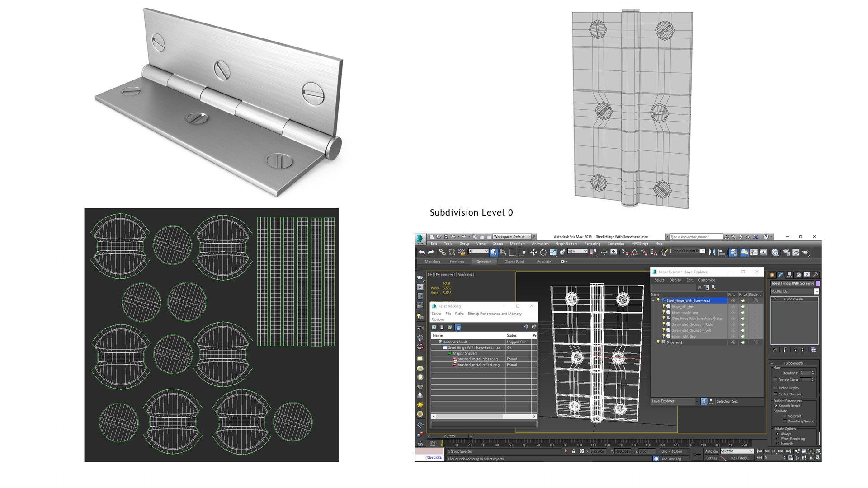Image resolution: width=868 pixels, height=488 pixels.
Task: Switch to the Freeform ribbon tab
Action: click(457, 262)
